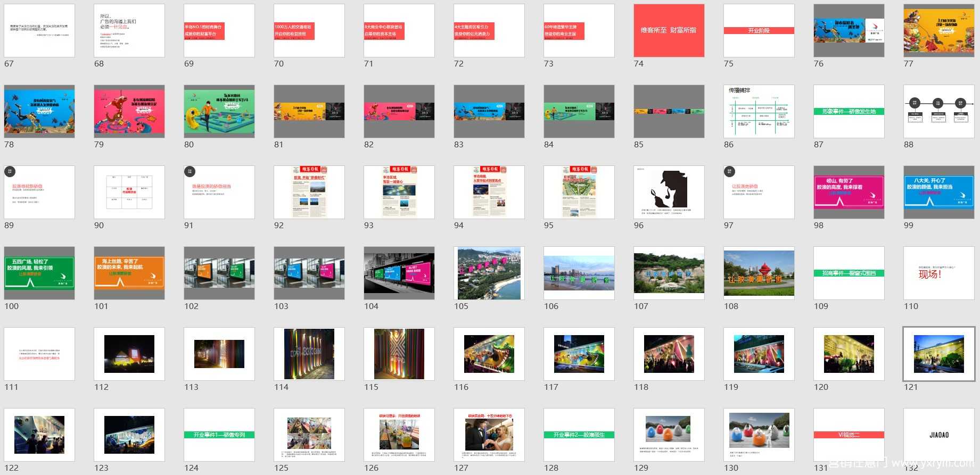Select red sculpture slide 108
This screenshot has width=980, height=475.
(x=759, y=273)
